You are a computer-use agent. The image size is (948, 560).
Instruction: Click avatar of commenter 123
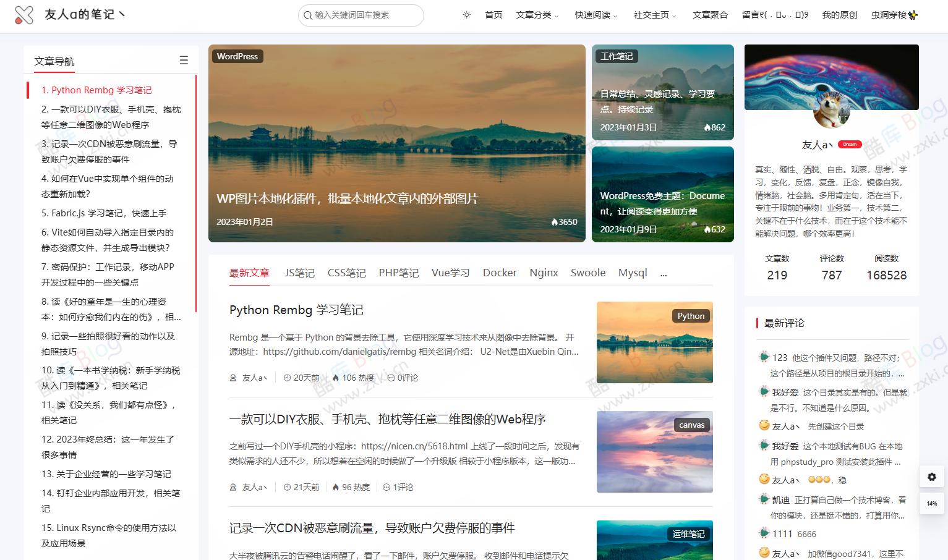(764, 357)
